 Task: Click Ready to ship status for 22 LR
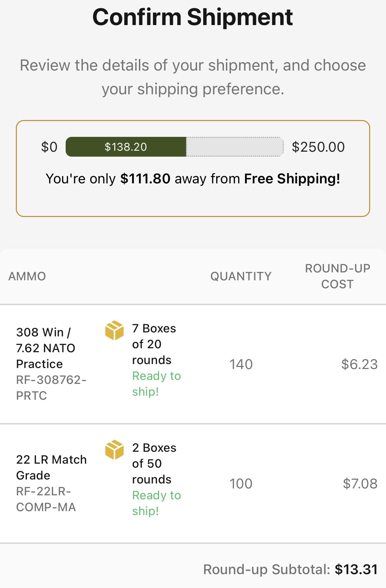[156, 503]
